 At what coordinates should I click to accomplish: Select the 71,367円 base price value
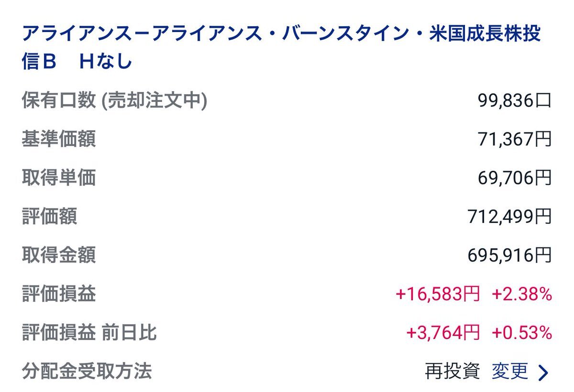tap(515, 139)
